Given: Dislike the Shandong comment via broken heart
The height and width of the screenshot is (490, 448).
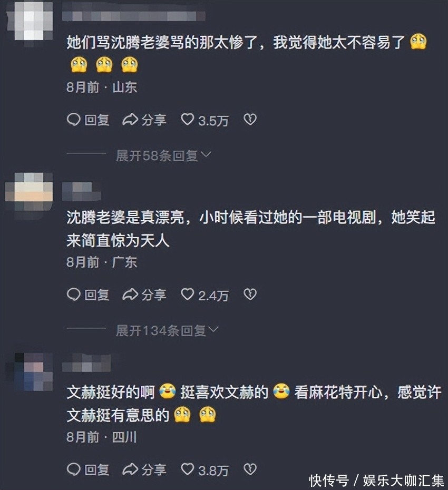Looking at the screenshot, I should point(250,120).
